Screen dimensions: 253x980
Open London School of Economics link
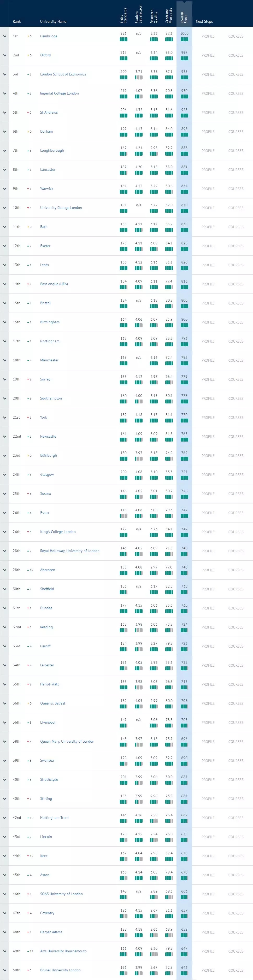click(x=63, y=75)
